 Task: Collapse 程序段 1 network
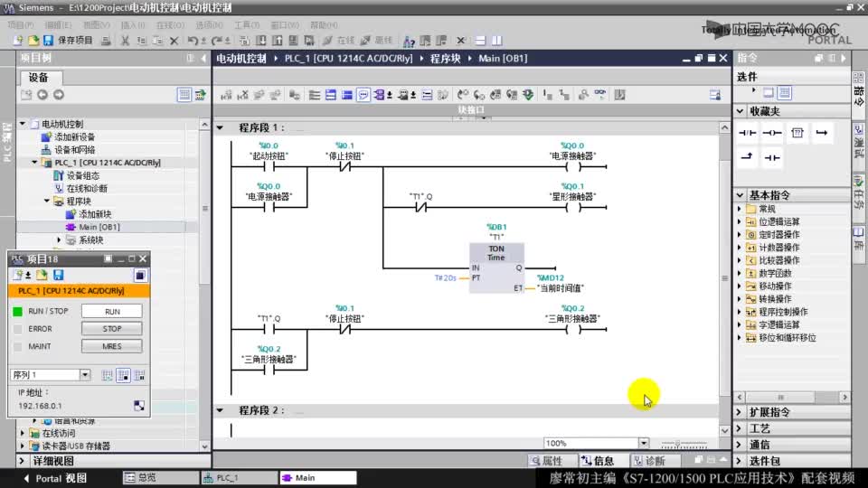click(220, 127)
